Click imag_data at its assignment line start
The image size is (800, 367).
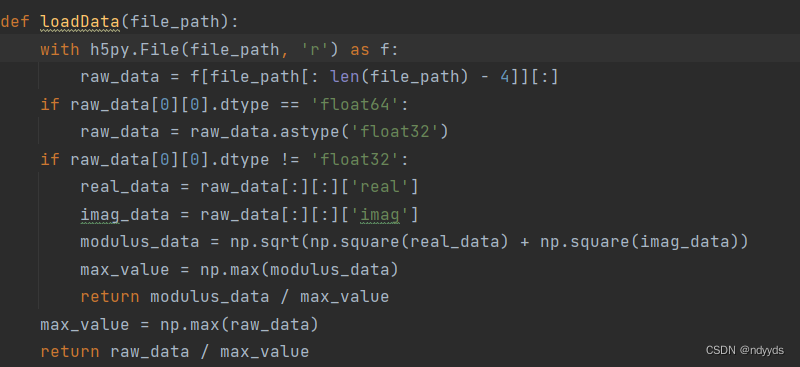(124, 214)
